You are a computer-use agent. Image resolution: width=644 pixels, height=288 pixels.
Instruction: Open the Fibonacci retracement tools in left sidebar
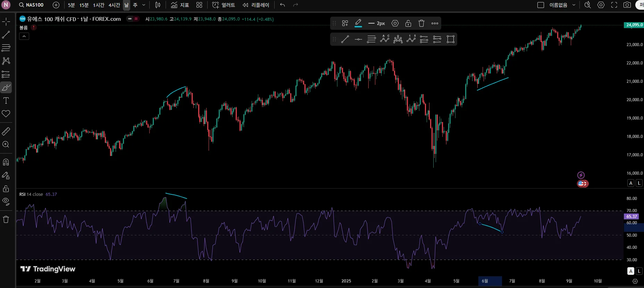6,48
